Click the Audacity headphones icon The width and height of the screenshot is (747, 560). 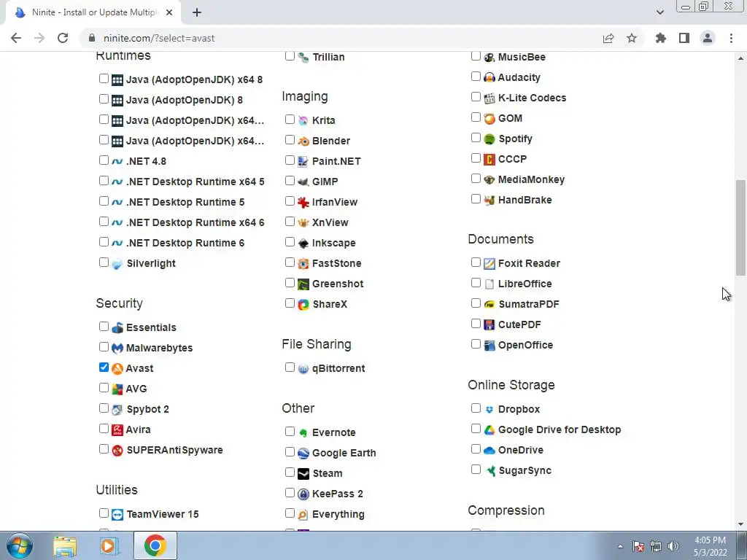pos(489,77)
